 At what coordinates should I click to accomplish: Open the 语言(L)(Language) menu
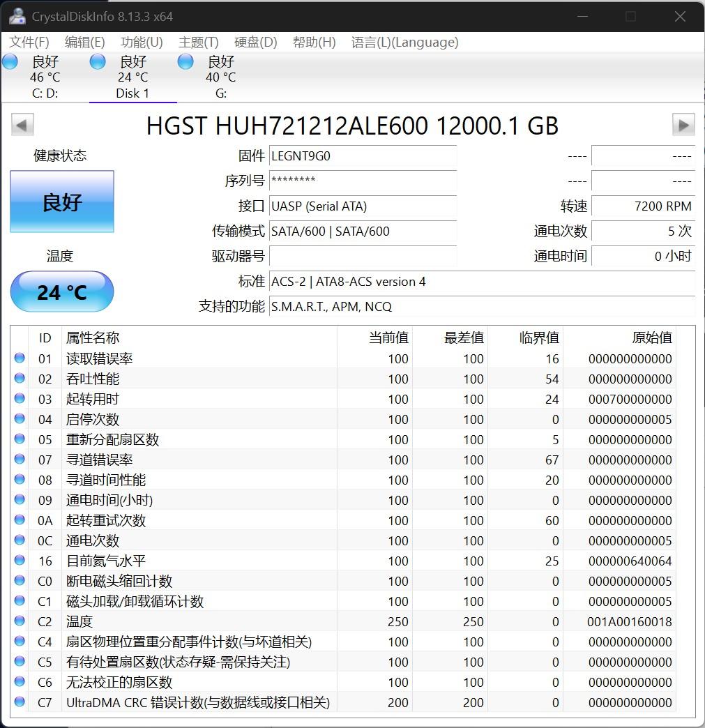[404, 43]
